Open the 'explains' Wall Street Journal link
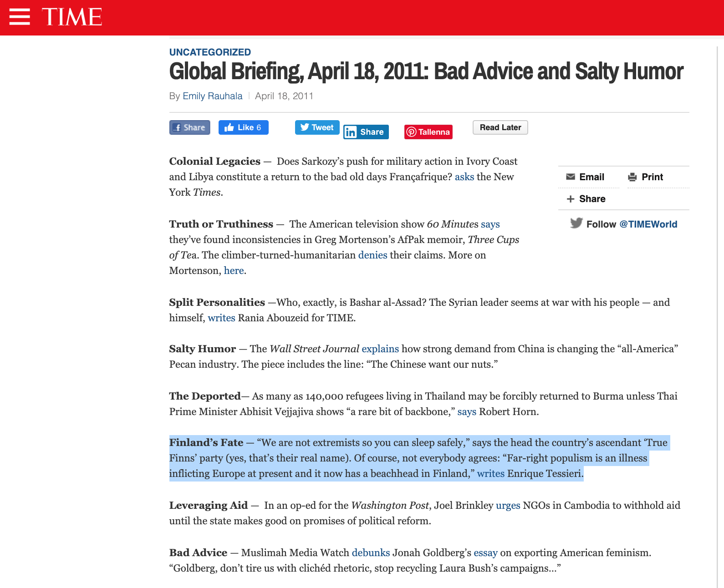 (380, 349)
